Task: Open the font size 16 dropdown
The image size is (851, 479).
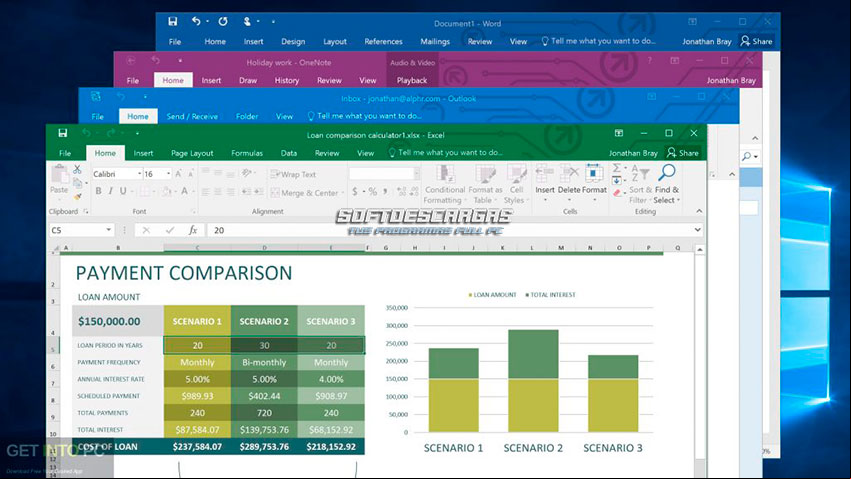Action: pos(168,174)
